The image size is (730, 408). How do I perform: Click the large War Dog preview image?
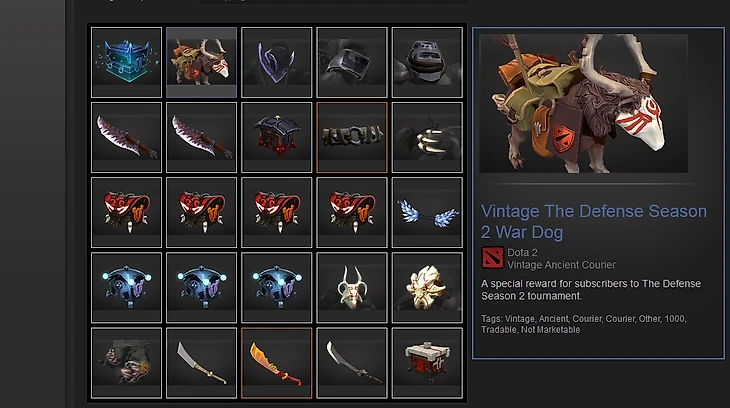[583, 103]
